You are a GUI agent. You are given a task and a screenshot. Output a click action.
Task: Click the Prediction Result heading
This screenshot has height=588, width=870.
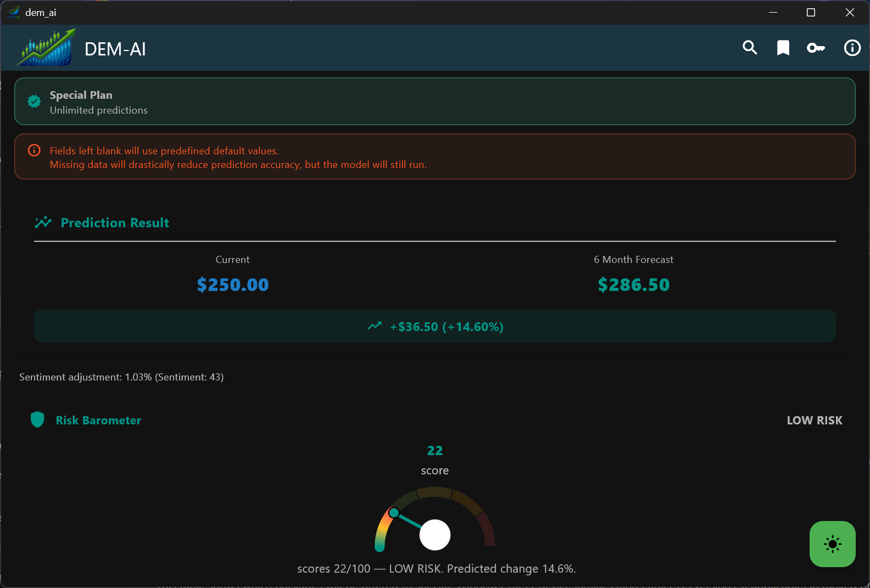[115, 223]
